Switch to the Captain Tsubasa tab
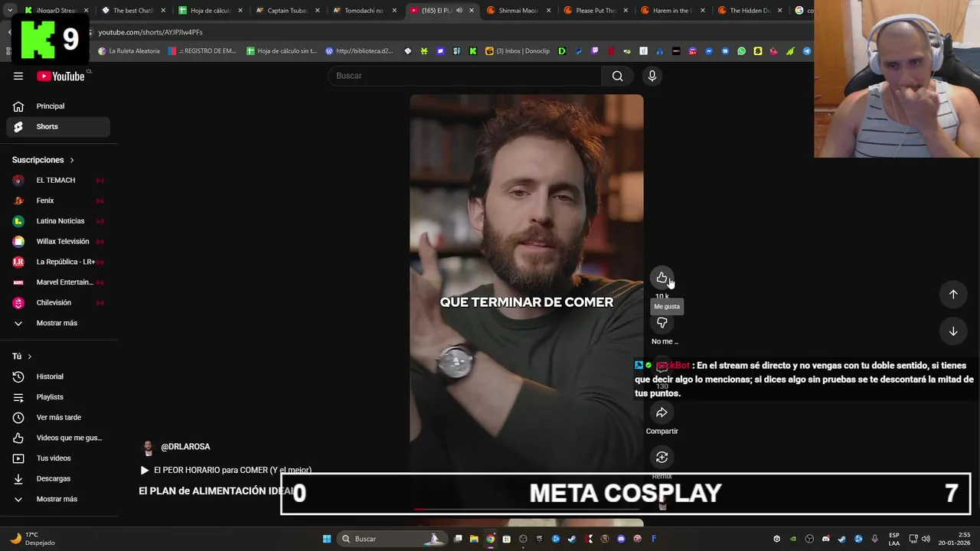Image resolution: width=980 pixels, height=551 pixels. coord(287,11)
